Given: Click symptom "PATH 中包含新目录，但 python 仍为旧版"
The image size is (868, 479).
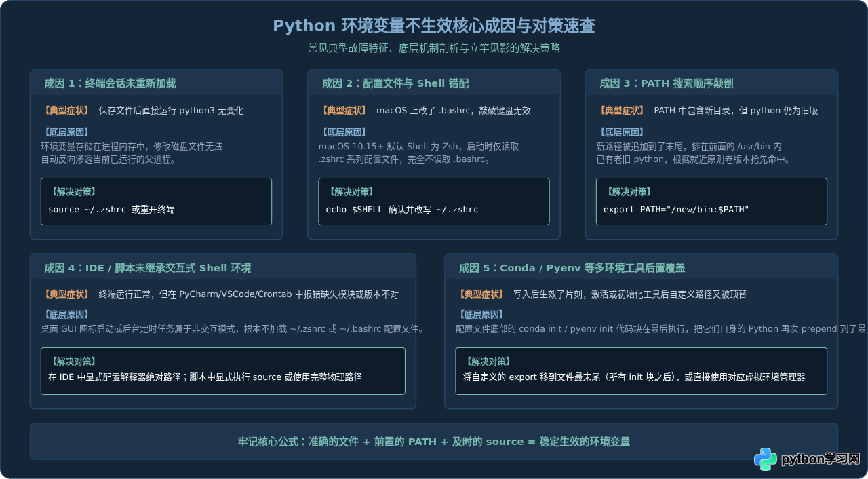Looking at the screenshot, I should (736, 111).
